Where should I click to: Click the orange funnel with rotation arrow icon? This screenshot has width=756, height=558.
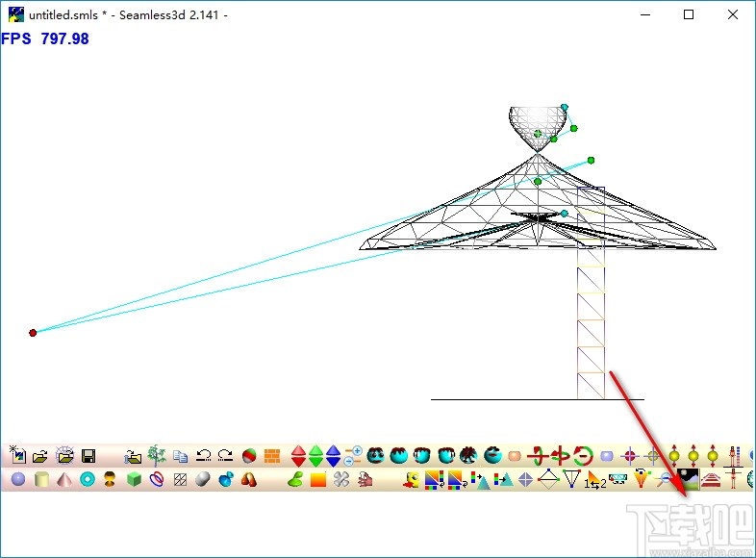(641, 478)
